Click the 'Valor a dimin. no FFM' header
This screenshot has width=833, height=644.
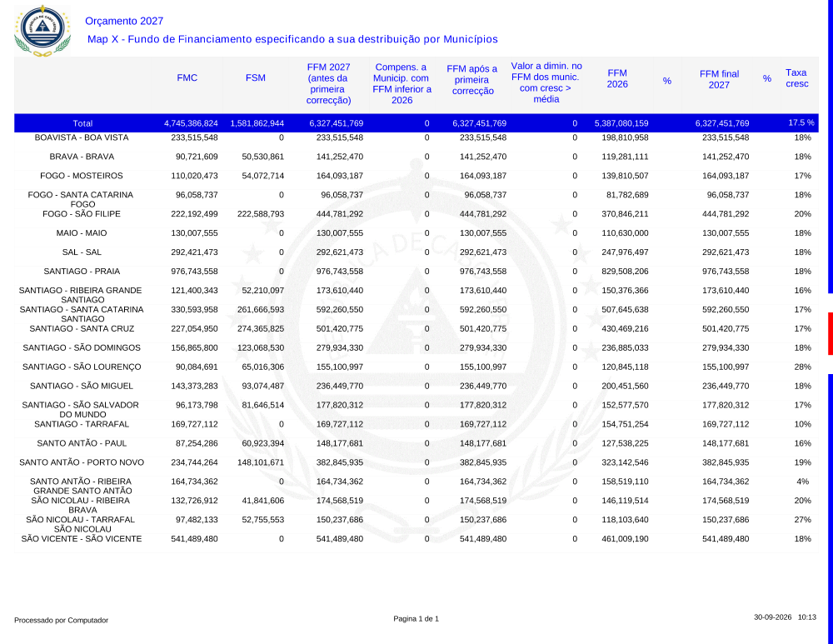[x=546, y=82]
